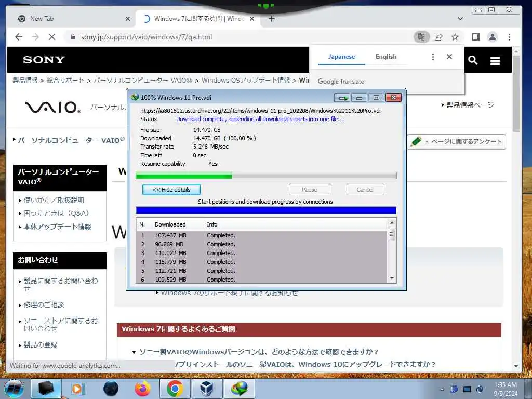532x399 pixels.
Task: Select connection row 5 with 112.721 MB
Action: [262, 271]
